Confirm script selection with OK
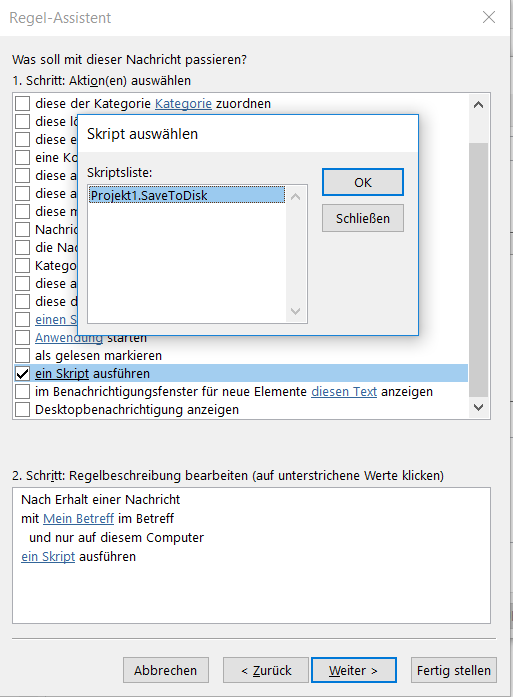 (x=363, y=182)
